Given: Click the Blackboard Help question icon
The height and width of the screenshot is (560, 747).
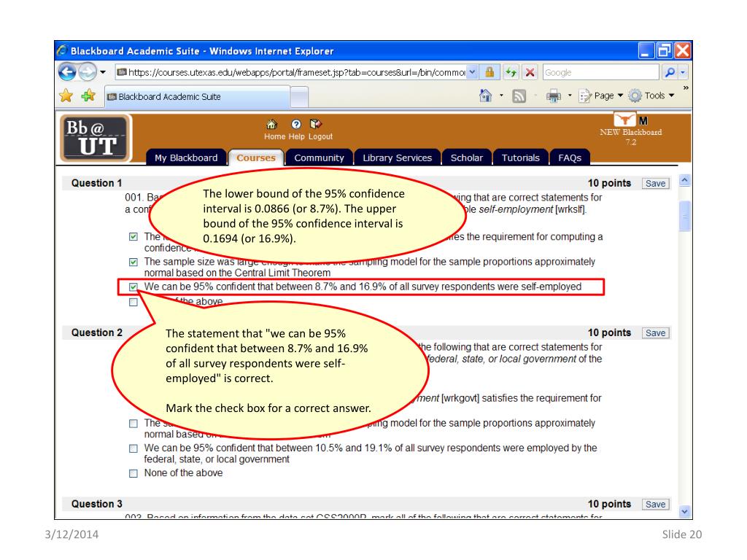Looking at the screenshot, I should click(296, 124).
